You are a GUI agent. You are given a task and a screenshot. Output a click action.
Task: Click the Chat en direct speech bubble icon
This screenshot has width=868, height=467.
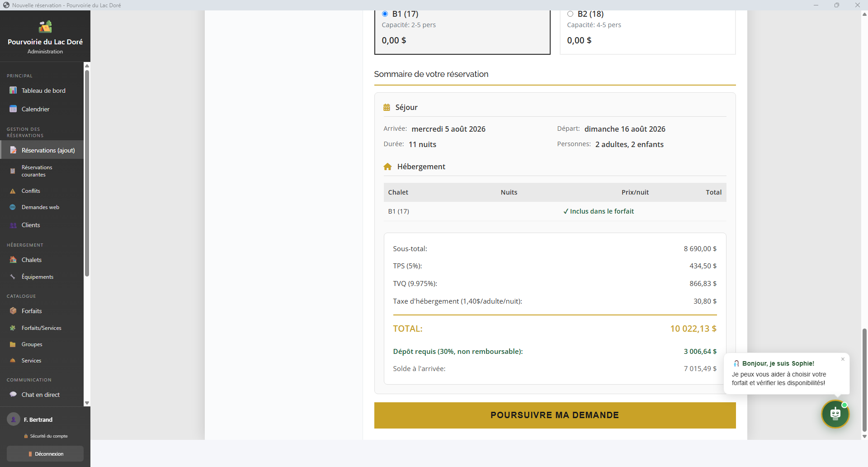tap(13, 395)
